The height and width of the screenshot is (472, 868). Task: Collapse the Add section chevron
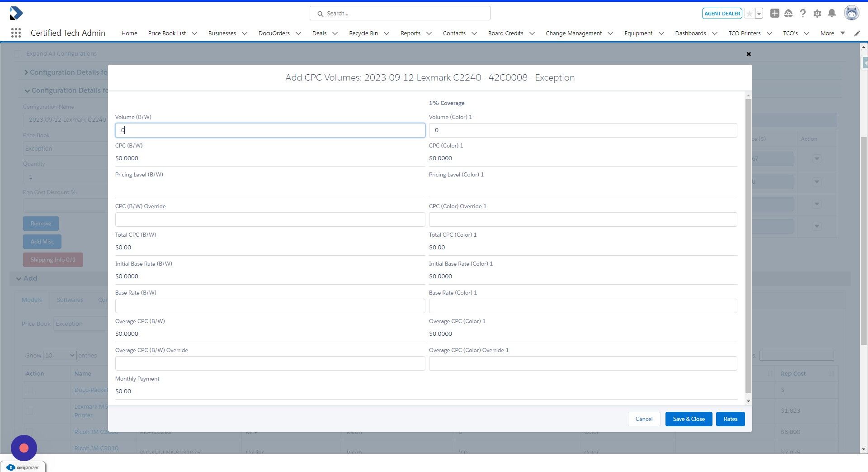coord(19,278)
